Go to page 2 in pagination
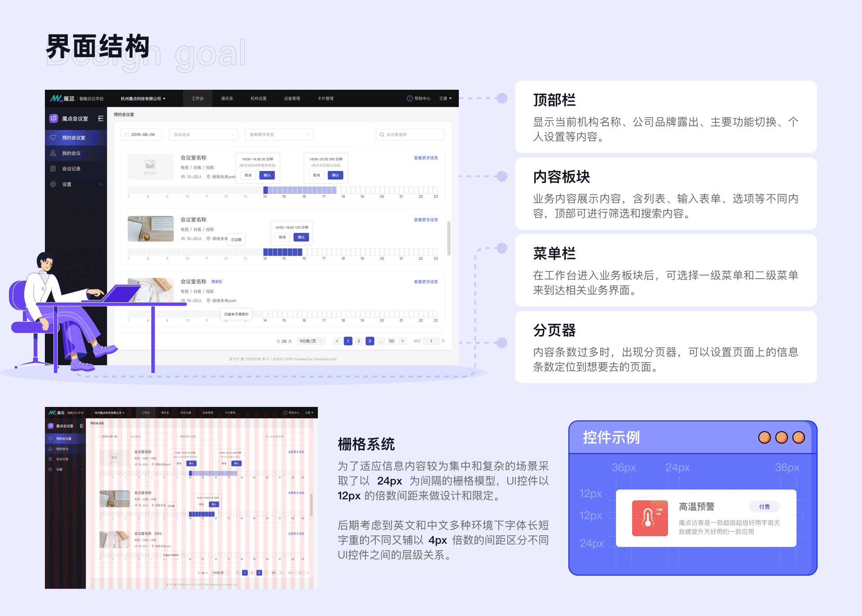The width and height of the screenshot is (862, 616). tap(359, 341)
